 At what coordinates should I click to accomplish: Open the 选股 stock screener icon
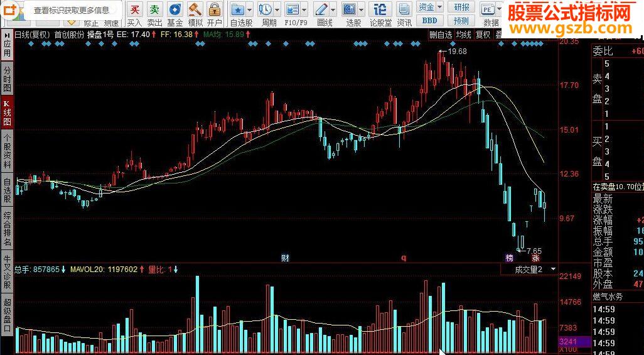(349, 9)
